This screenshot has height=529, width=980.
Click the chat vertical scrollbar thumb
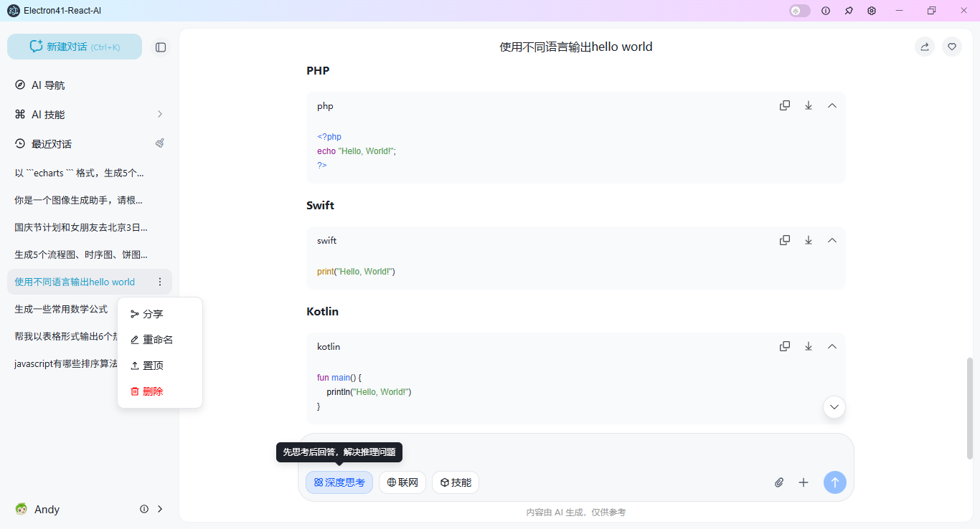pyautogui.click(x=970, y=409)
